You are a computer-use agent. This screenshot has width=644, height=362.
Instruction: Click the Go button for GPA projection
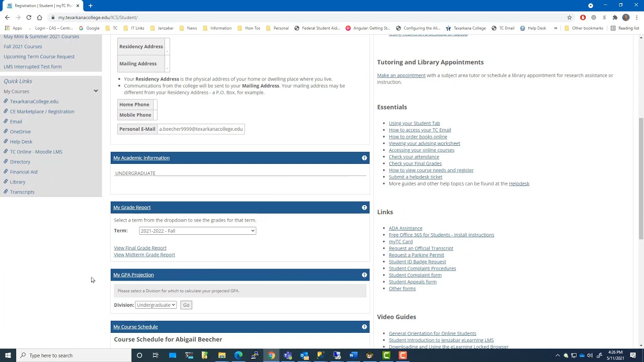[x=186, y=305]
